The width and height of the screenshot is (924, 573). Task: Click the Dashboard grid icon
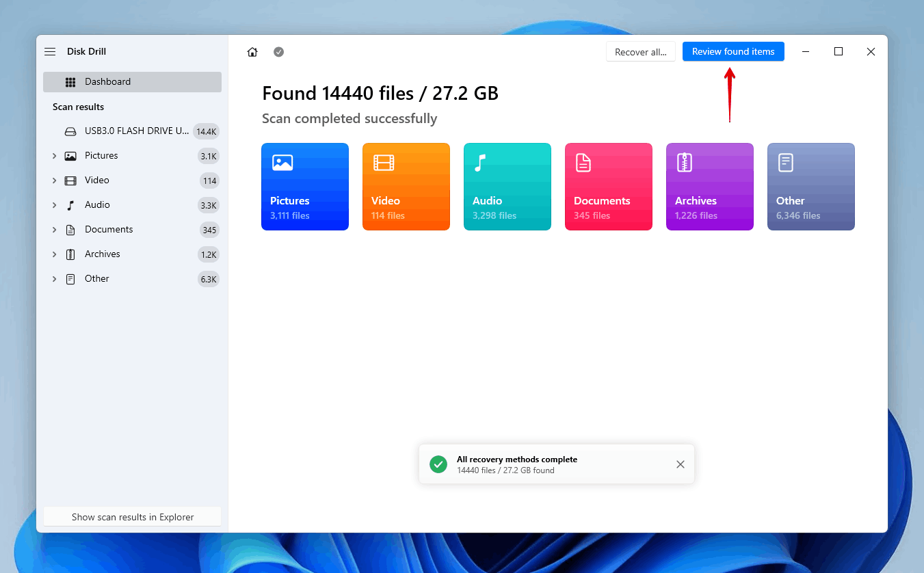70,82
